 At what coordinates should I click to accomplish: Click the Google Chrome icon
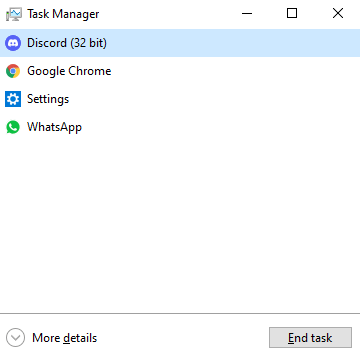[x=13, y=71]
